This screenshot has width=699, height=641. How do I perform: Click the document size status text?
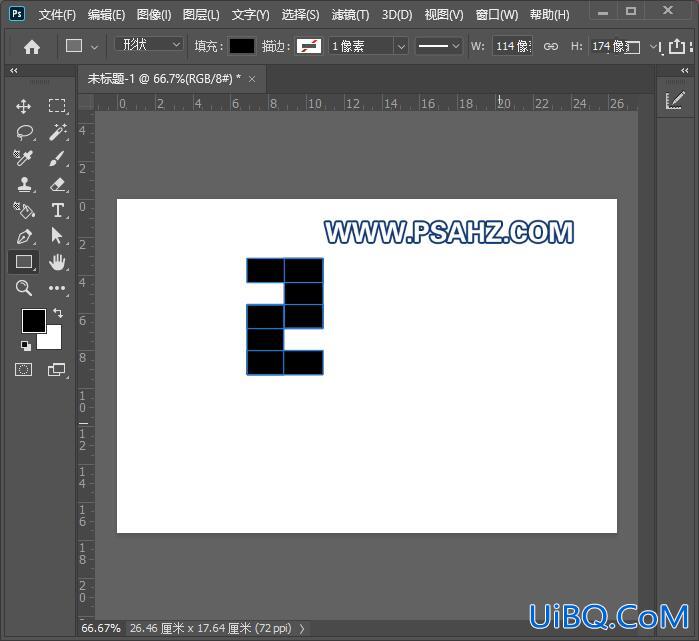click(210, 628)
